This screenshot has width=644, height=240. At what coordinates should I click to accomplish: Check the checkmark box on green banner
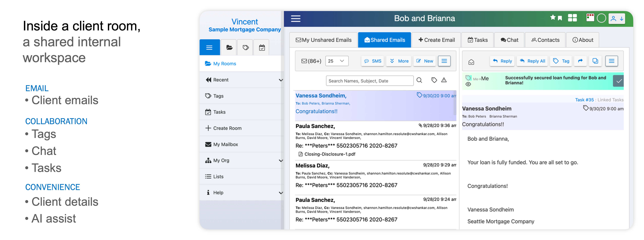click(618, 81)
